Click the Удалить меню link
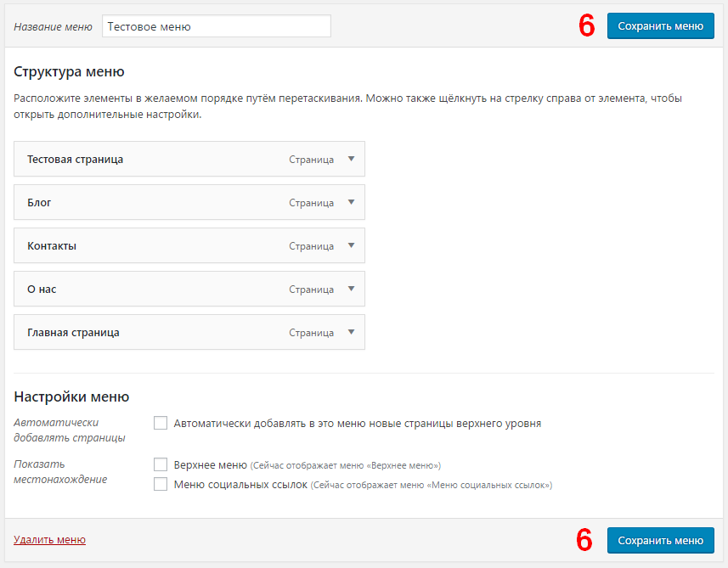This screenshot has width=728, height=568. 49,540
